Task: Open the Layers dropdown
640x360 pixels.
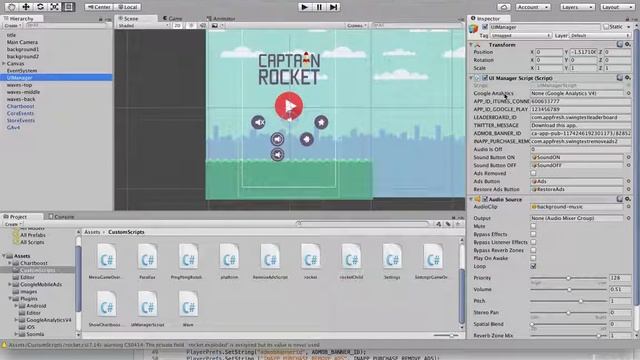Action: click(577, 7)
